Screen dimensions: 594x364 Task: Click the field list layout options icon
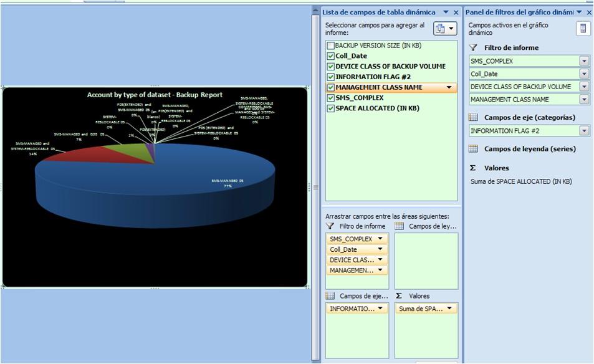(x=445, y=29)
